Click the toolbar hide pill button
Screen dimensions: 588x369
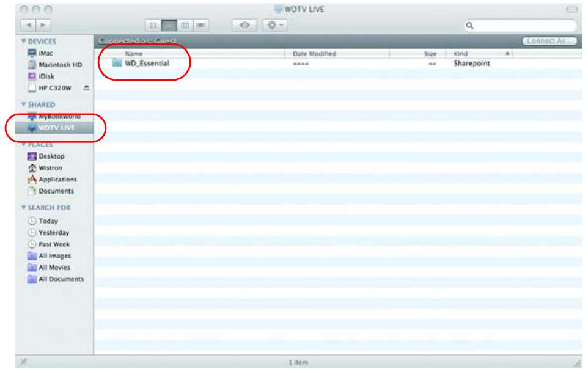[x=572, y=9]
